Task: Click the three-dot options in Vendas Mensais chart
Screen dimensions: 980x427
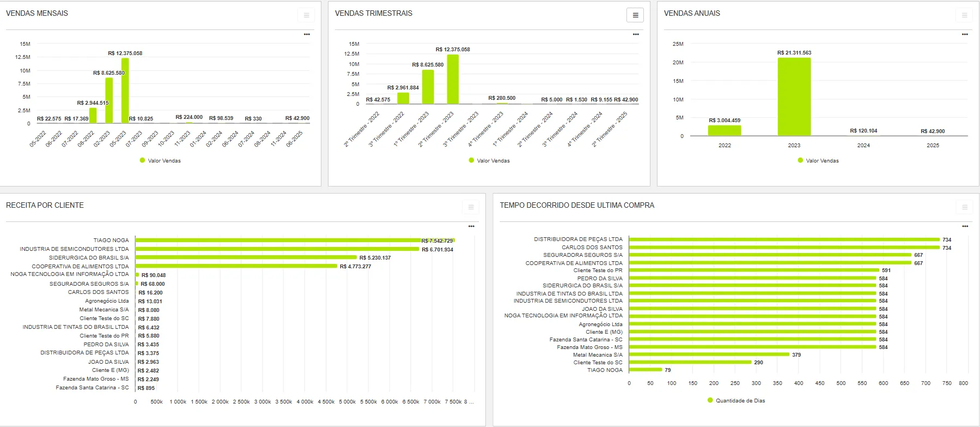Action: (x=307, y=34)
